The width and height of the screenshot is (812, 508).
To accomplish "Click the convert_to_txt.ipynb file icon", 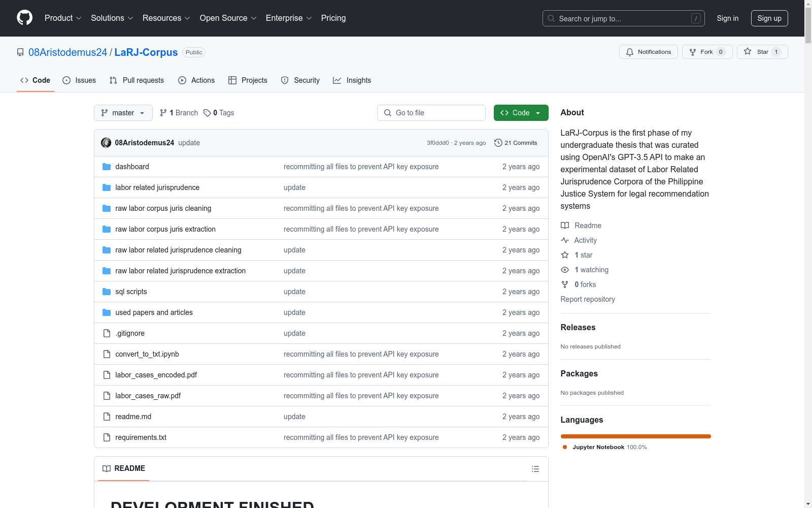I will pyautogui.click(x=107, y=354).
